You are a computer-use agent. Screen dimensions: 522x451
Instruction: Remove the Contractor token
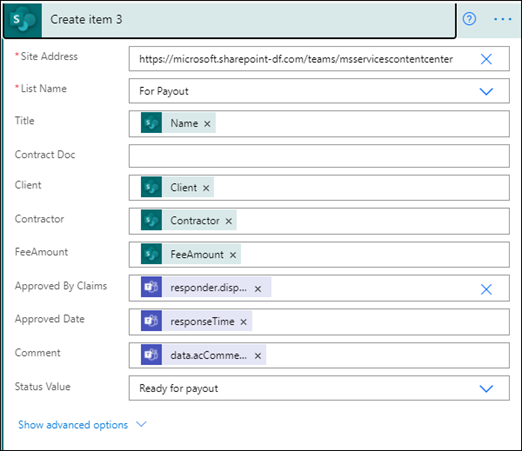coord(229,221)
